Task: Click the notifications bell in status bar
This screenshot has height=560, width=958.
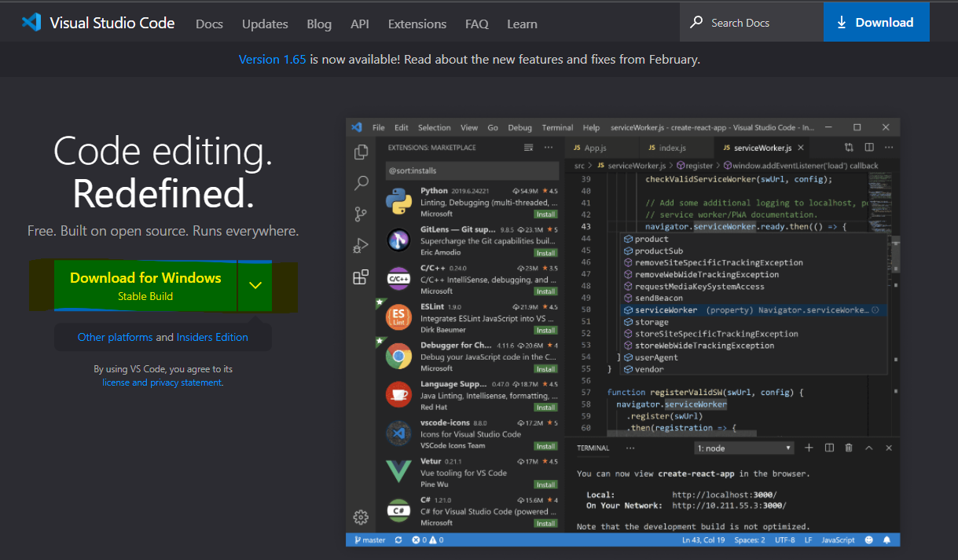Action: [x=887, y=540]
